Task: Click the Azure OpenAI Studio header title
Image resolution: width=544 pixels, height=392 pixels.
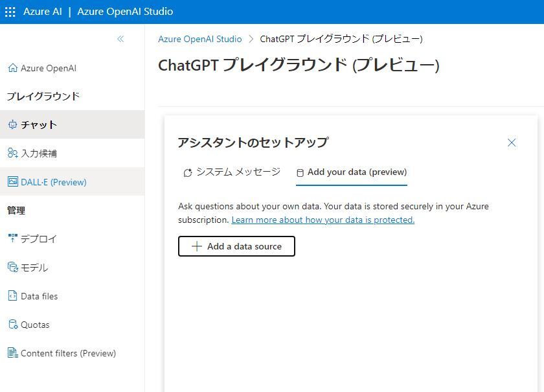Action: [125, 12]
